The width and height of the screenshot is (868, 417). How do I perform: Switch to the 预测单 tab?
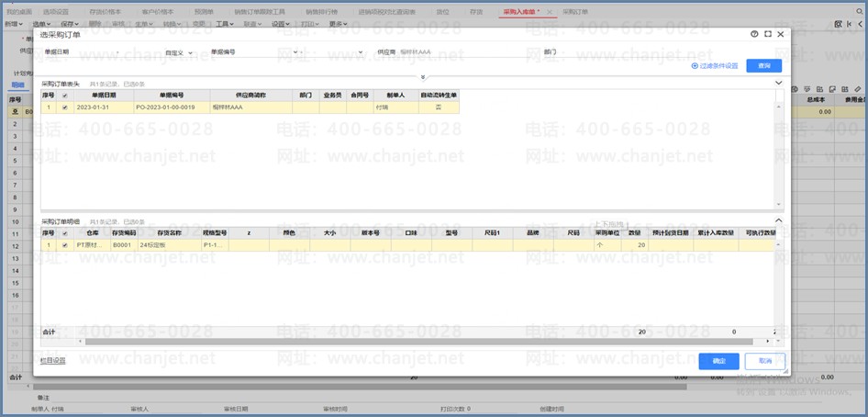pos(203,12)
